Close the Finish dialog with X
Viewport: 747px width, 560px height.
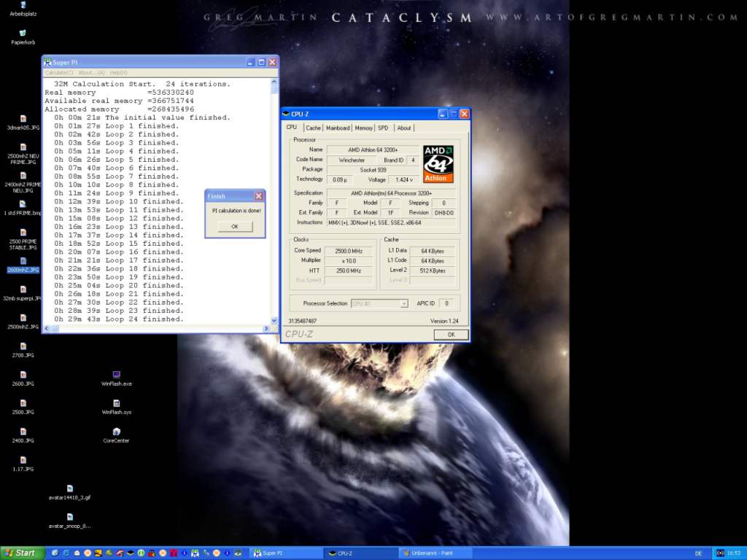pos(259,196)
